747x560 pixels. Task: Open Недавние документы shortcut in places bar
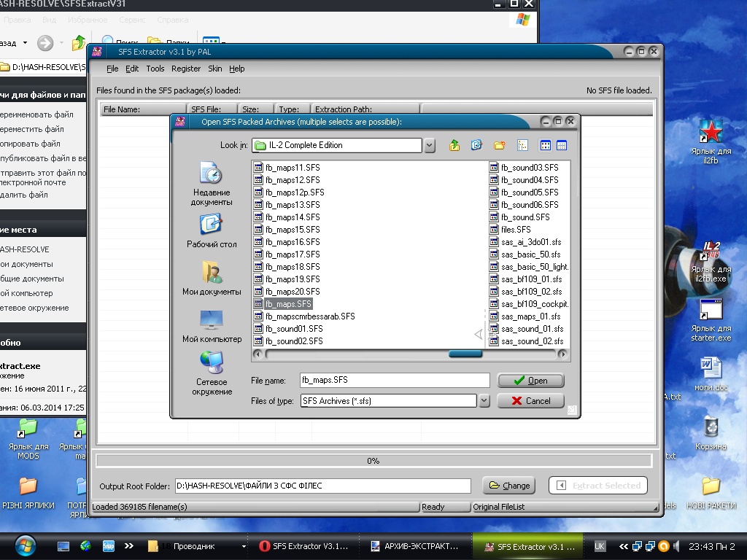(x=212, y=184)
